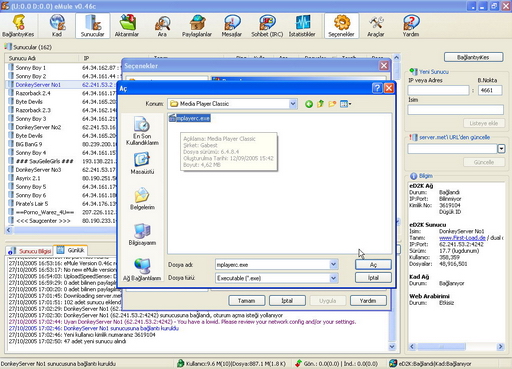The height and width of the screenshot is (369, 512).
Task: Open the İstatistikler toolbar icon
Action: point(302,26)
